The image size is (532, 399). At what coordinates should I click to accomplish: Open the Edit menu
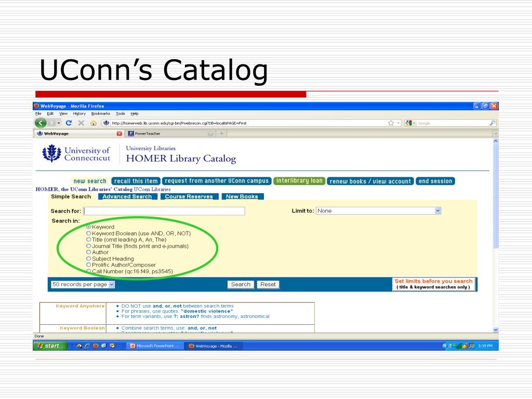(x=50, y=114)
